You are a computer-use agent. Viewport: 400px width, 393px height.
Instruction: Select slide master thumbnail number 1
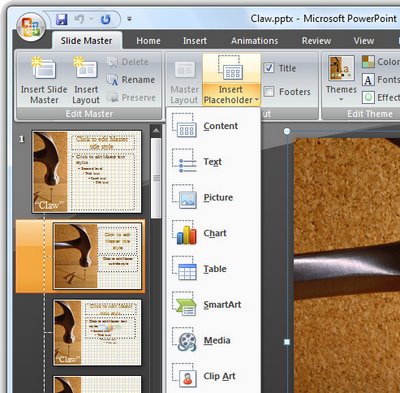coord(87,172)
